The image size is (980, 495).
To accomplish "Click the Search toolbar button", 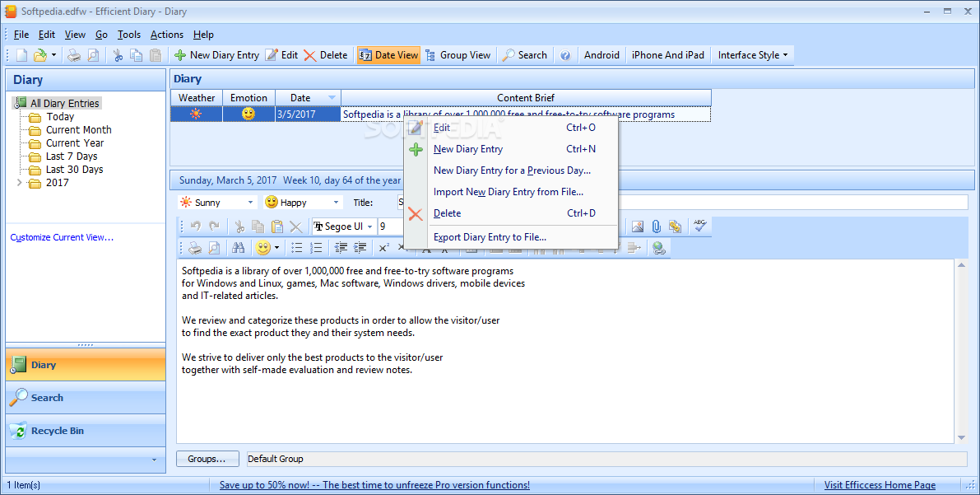I will tap(525, 55).
